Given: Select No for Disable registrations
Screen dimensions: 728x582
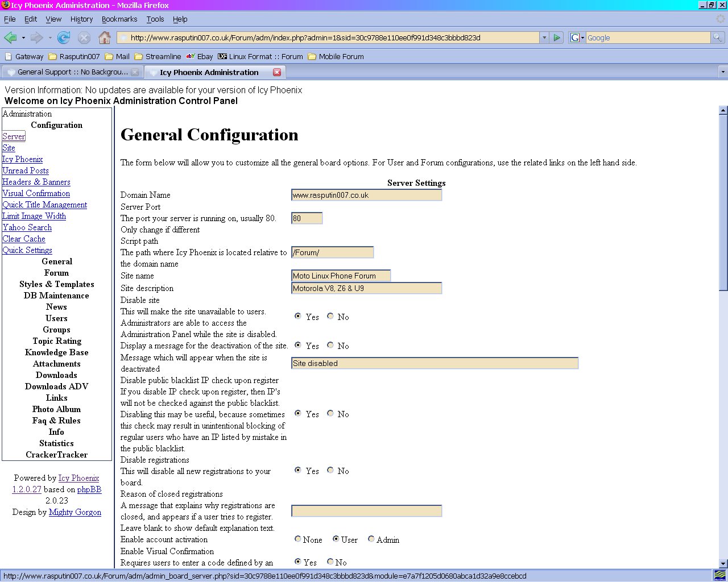Looking at the screenshot, I should 330,470.
